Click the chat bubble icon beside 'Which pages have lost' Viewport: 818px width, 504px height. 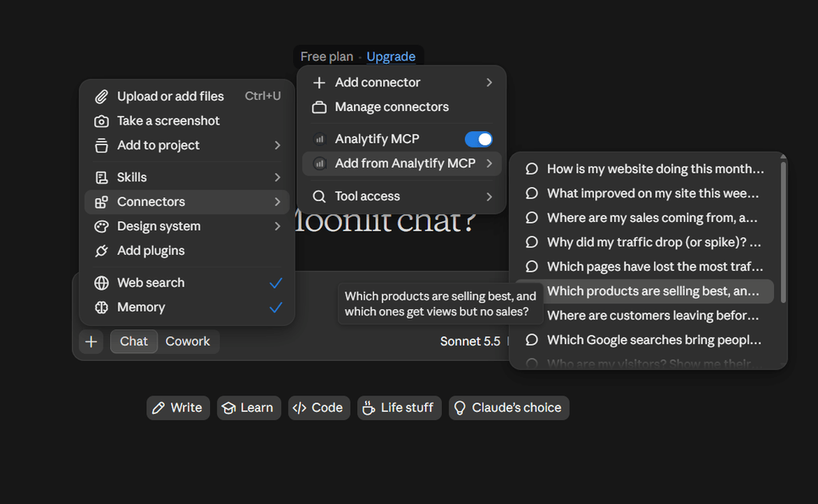[531, 267]
